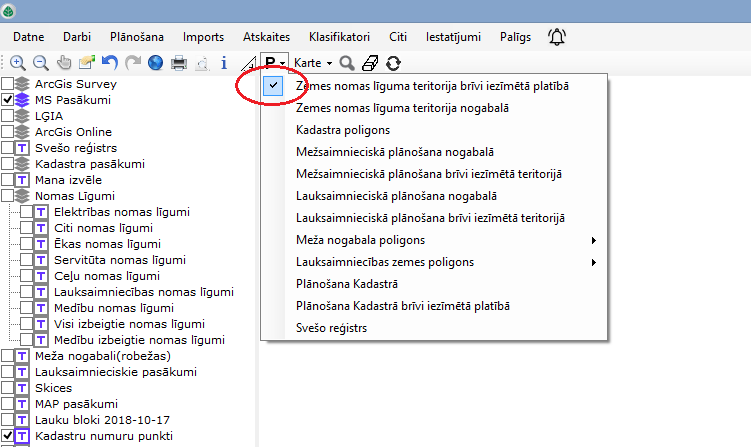Undo the last map action

click(110, 63)
